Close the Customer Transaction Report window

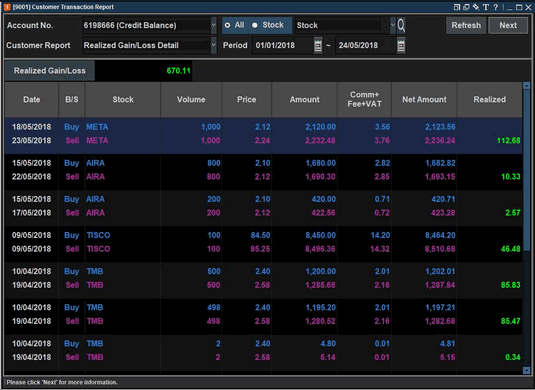(528, 7)
